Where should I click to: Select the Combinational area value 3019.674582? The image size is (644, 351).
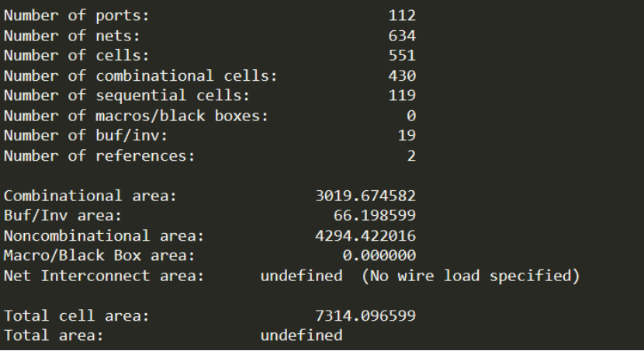click(x=365, y=196)
